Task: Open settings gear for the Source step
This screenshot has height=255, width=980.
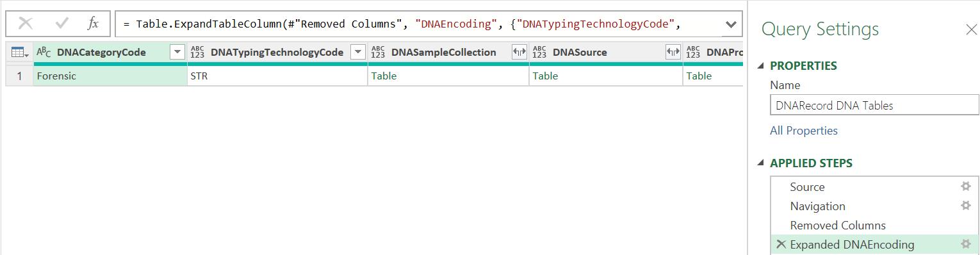Action: (966, 186)
